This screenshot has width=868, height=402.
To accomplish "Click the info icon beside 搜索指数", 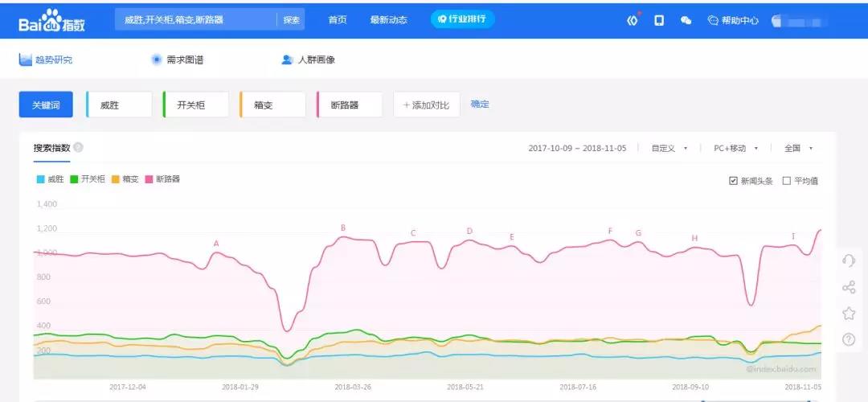I will (78, 148).
